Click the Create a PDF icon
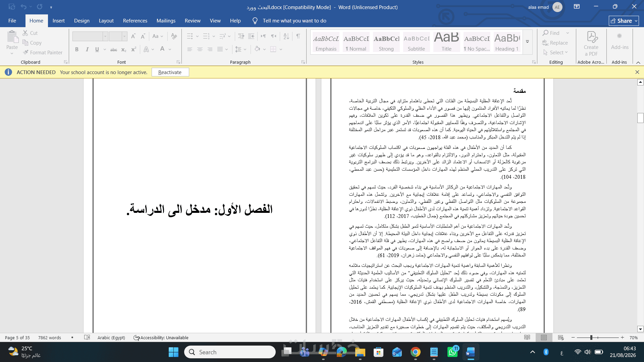Viewport: 644px width, 362px height. tap(591, 44)
